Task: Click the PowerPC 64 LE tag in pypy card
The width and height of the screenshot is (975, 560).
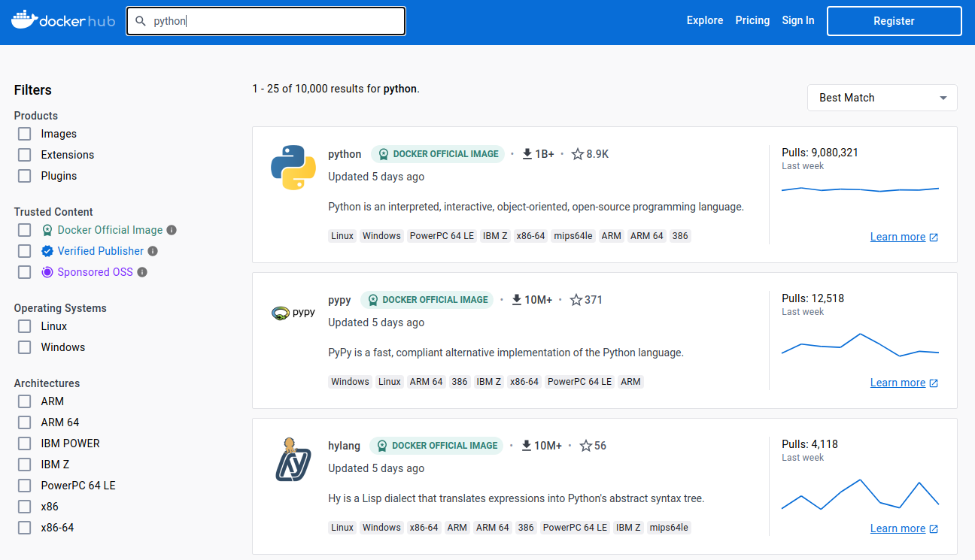Action: pyautogui.click(x=579, y=382)
